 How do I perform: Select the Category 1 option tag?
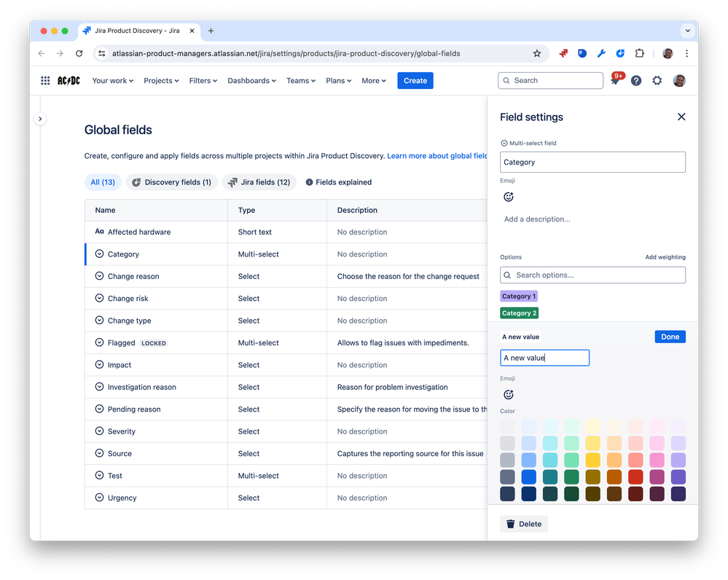(519, 297)
